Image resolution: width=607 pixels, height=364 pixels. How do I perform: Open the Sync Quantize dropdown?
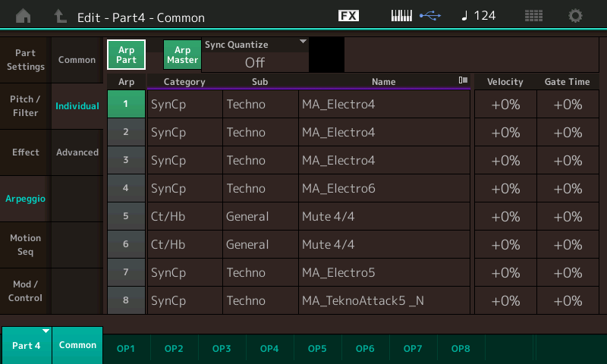coord(255,55)
